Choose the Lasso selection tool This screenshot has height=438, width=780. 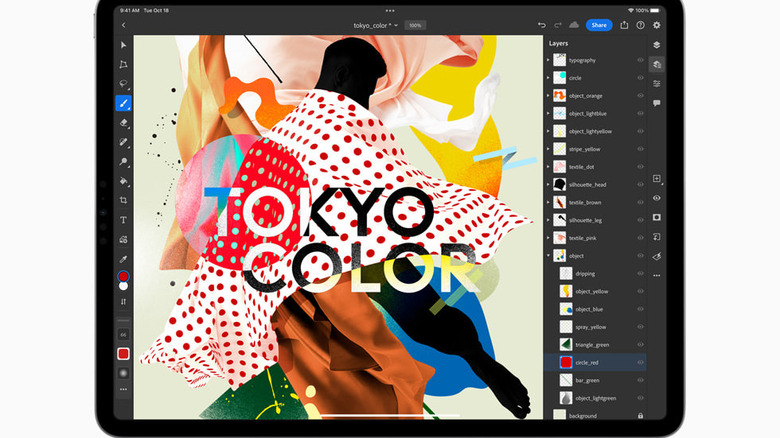pos(124,84)
